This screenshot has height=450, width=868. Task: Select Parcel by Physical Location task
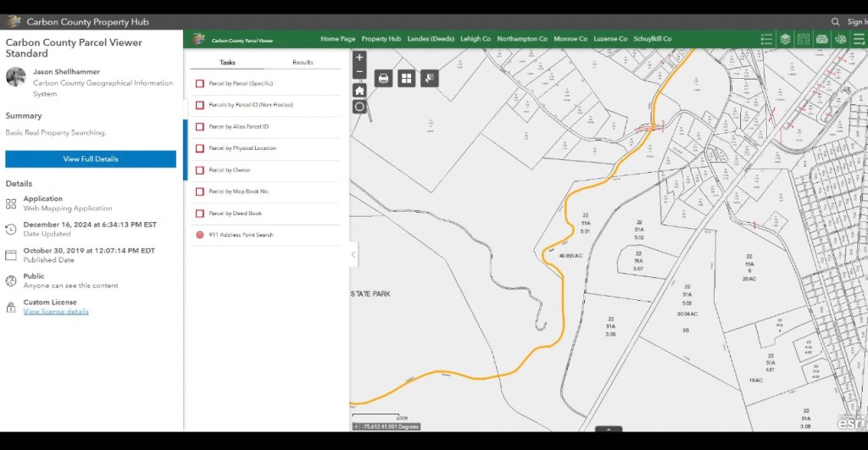coord(242,148)
